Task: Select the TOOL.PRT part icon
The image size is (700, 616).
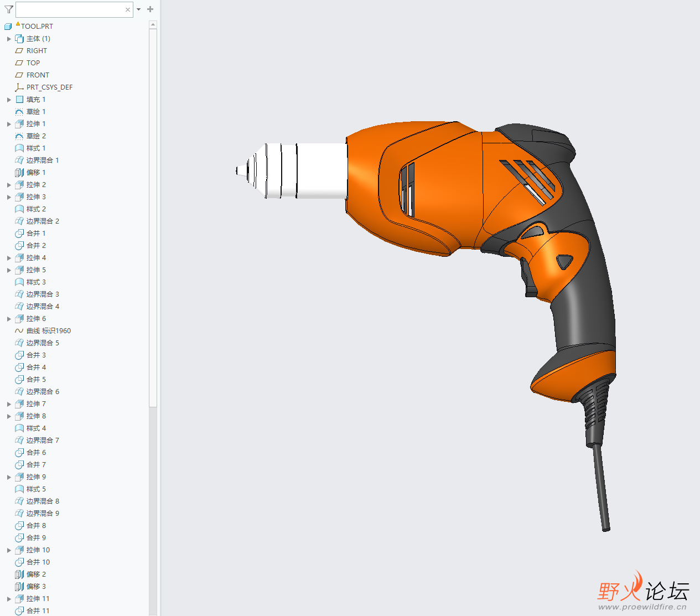Action: pyautogui.click(x=8, y=26)
